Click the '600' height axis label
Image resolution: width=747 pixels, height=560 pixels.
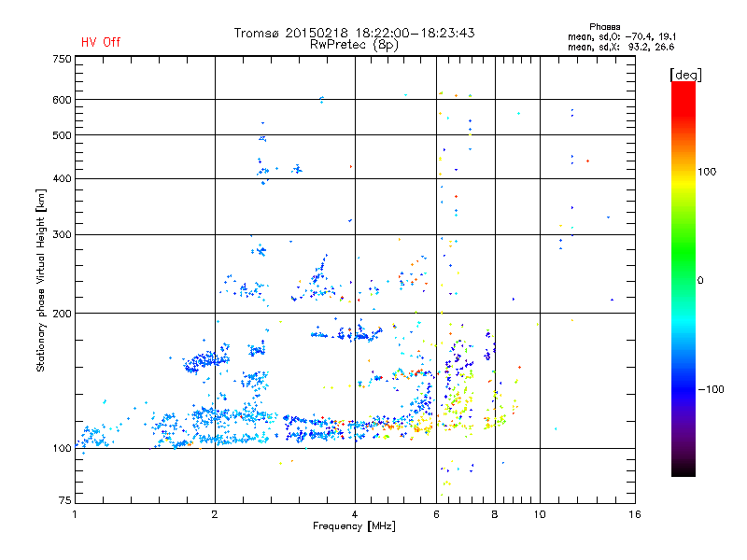pyautogui.click(x=62, y=100)
